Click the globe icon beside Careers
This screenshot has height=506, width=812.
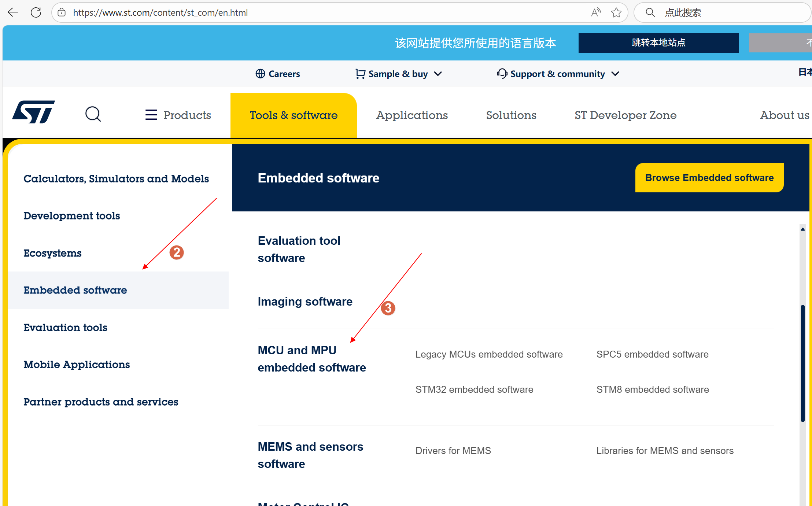point(260,74)
